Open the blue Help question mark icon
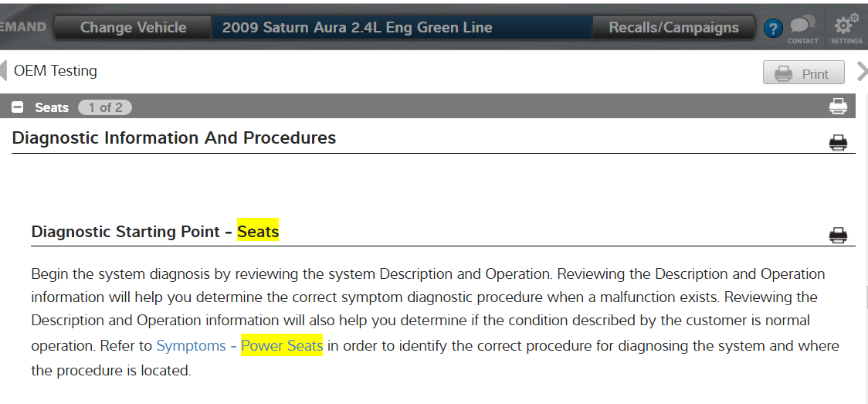 point(773,29)
